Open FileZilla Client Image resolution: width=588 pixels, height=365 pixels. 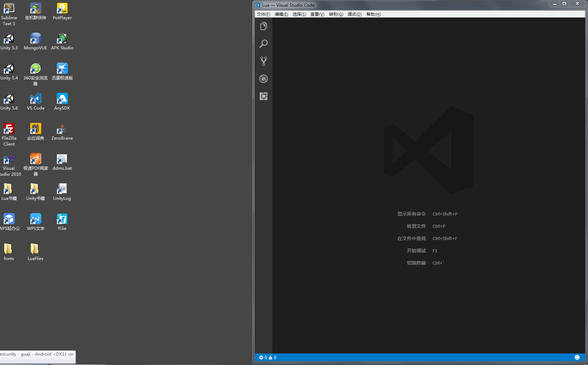tap(9, 129)
